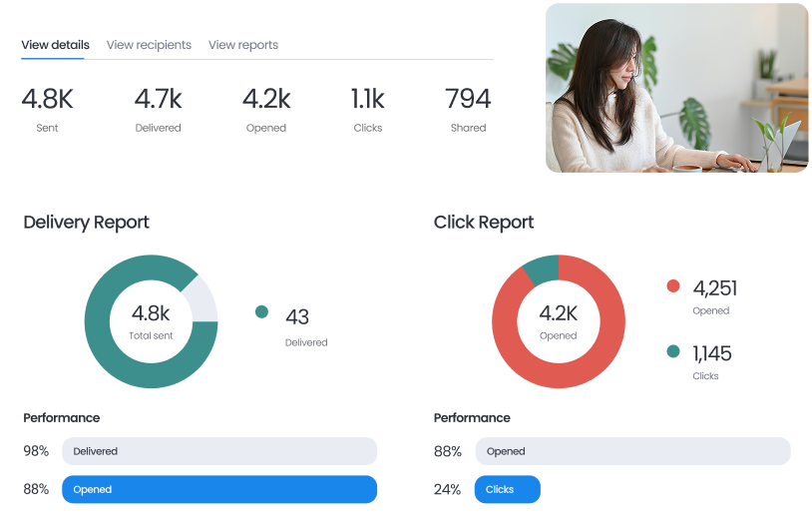Click the Click Report heading
Viewport: 812px width, 528px height.
484,222
